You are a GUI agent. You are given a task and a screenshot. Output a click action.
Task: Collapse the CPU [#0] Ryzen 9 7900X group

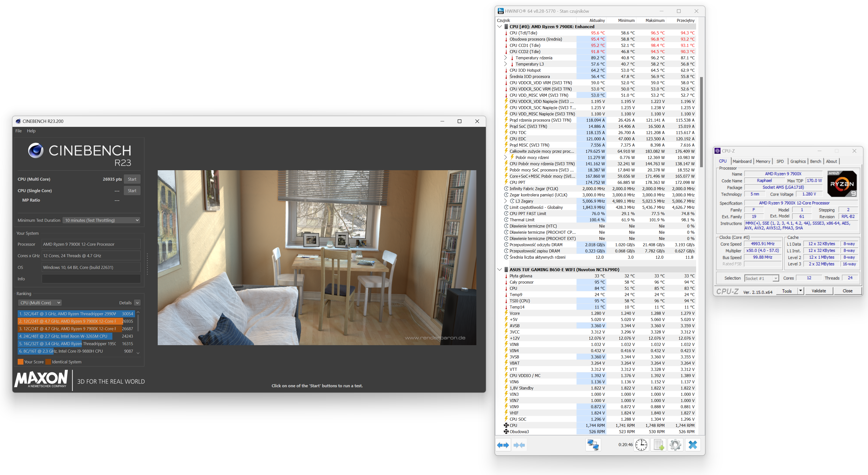point(499,27)
